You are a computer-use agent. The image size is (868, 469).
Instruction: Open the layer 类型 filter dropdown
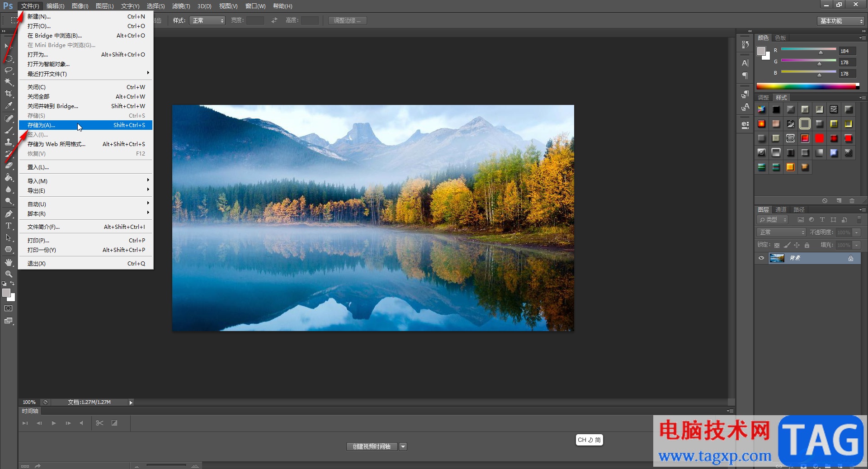pyautogui.click(x=773, y=220)
